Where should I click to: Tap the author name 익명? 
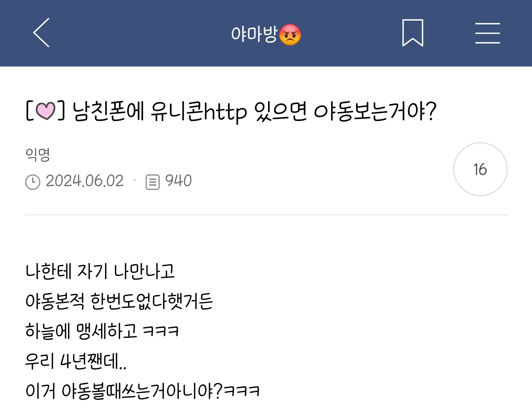click(38, 154)
